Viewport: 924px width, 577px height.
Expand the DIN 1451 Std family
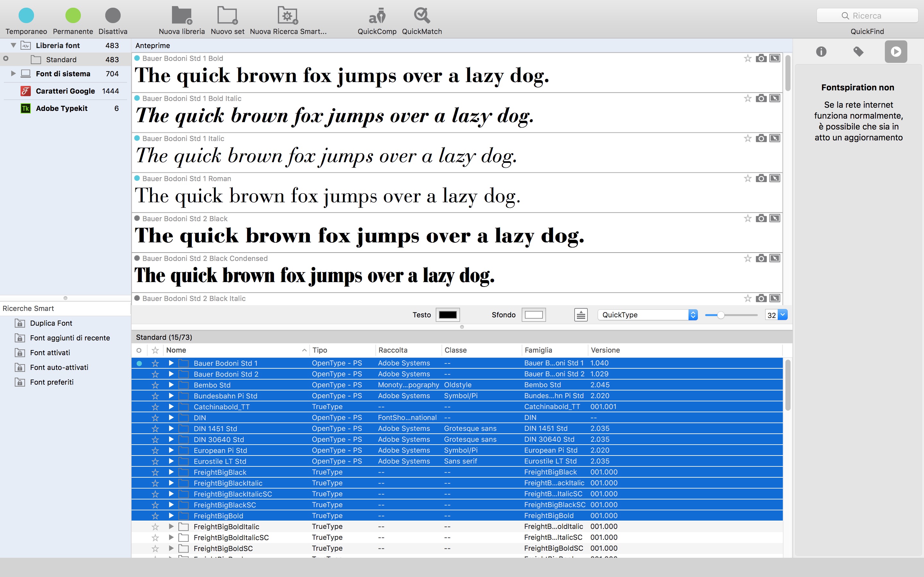171,429
